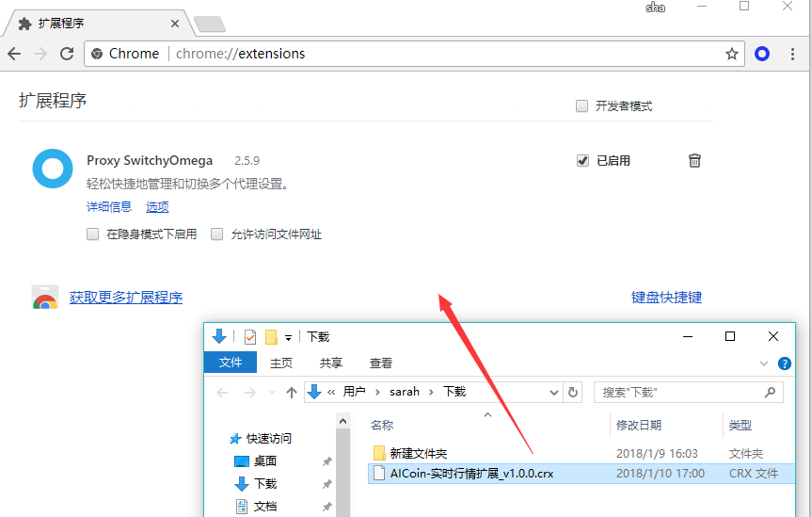Image resolution: width=812 pixels, height=517 pixels.
Task: Select 文档 in navigation pane
Action: pyautogui.click(x=265, y=506)
